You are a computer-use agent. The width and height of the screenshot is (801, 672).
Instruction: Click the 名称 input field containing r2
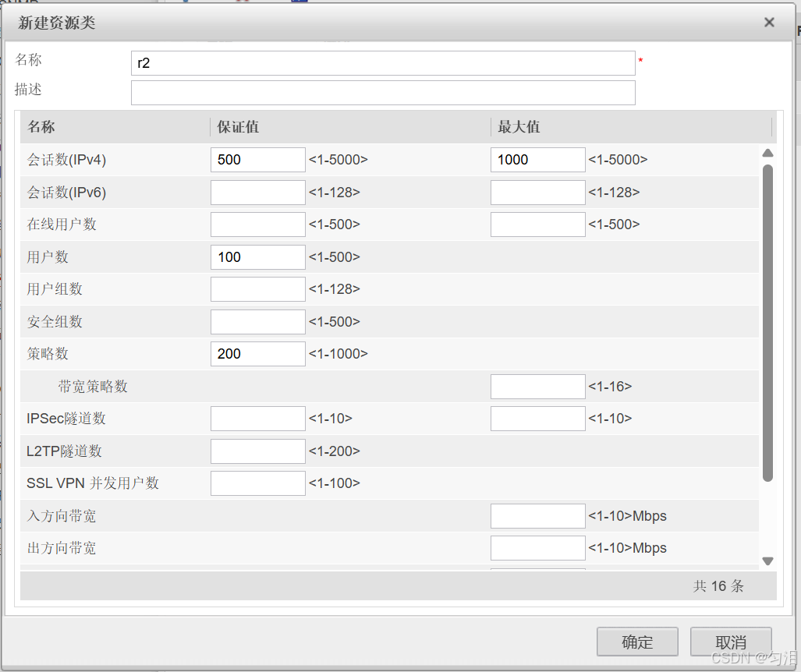pyautogui.click(x=383, y=63)
